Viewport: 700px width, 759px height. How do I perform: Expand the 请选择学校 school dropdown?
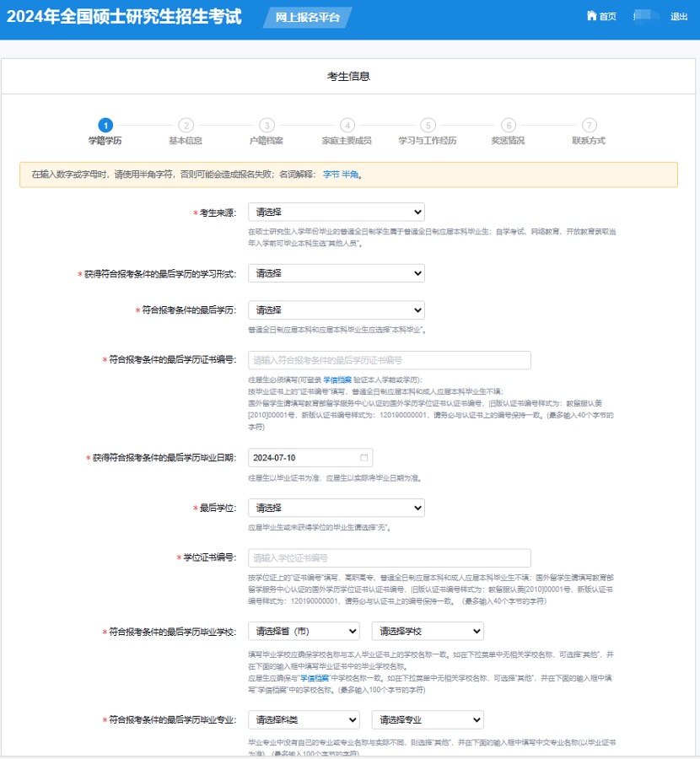click(427, 631)
